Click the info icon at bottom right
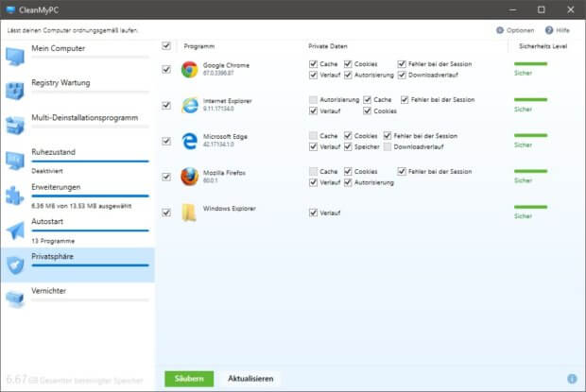 click(572, 379)
